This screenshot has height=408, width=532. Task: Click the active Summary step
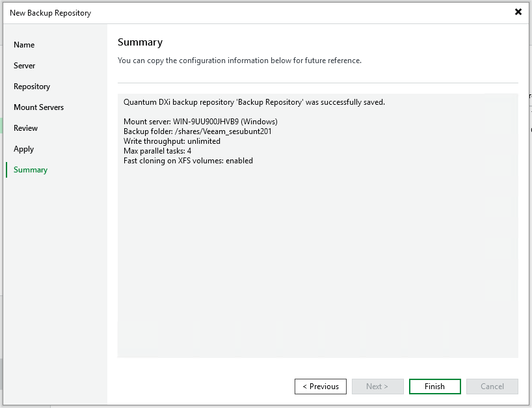pos(31,170)
